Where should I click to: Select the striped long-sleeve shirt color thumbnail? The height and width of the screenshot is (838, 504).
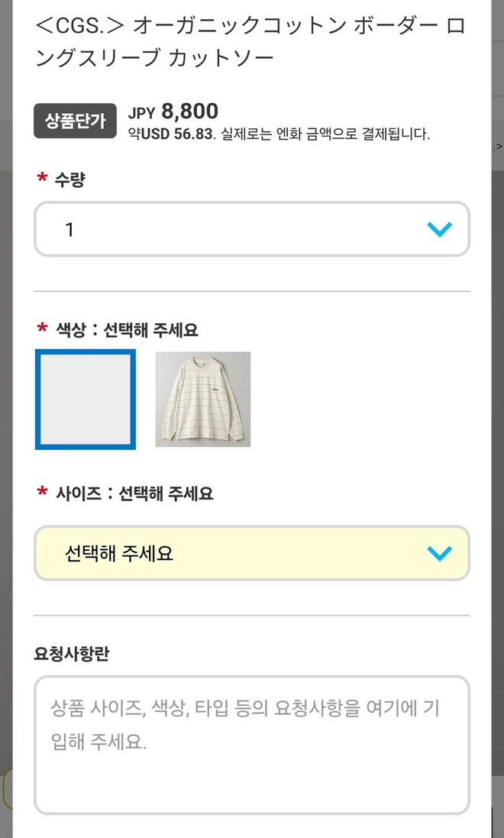tap(203, 399)
